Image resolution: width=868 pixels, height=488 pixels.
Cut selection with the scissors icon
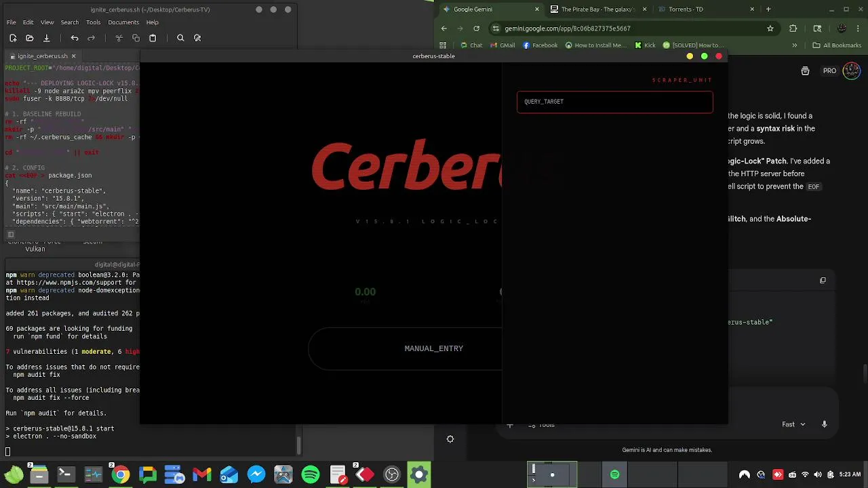pyautogui.click(x=119, y=38)
